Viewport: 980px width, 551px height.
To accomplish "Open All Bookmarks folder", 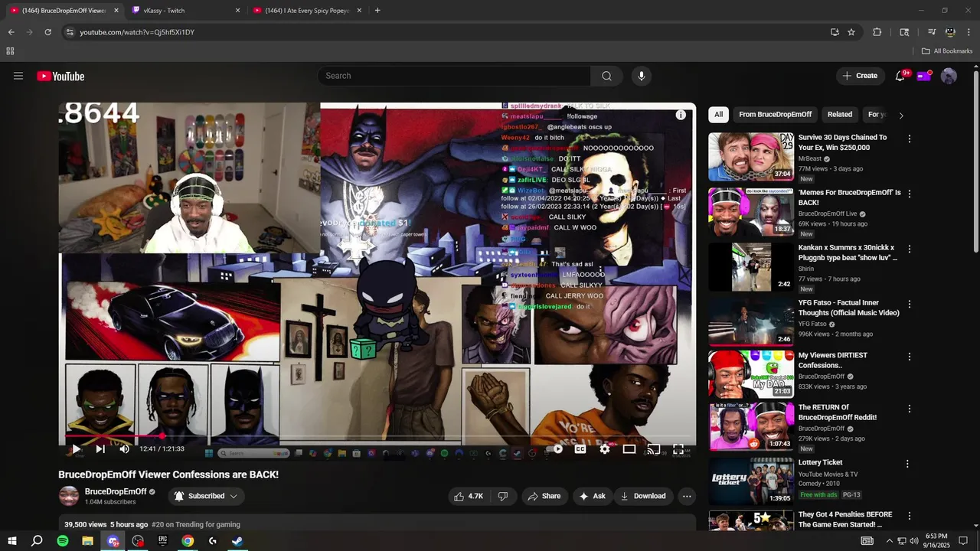I will tap(947, 51).
